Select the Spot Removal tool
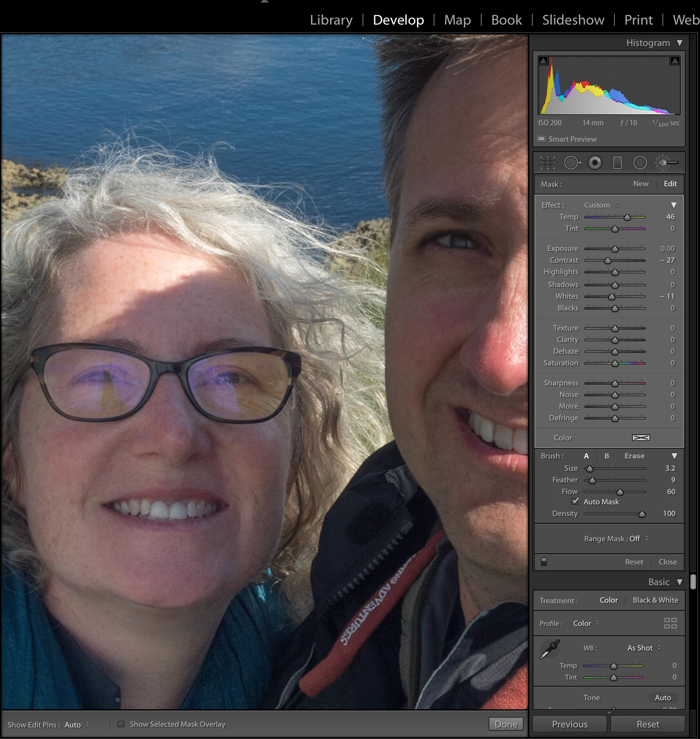 click(x=571, y=163)
